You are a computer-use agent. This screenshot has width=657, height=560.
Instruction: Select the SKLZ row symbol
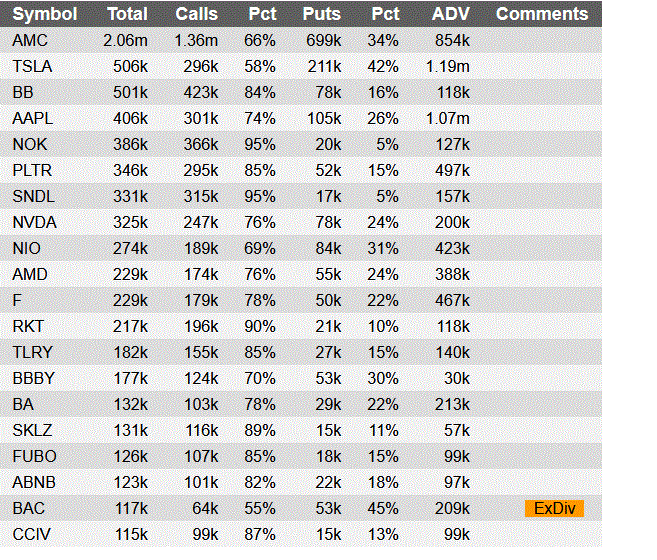32,430
